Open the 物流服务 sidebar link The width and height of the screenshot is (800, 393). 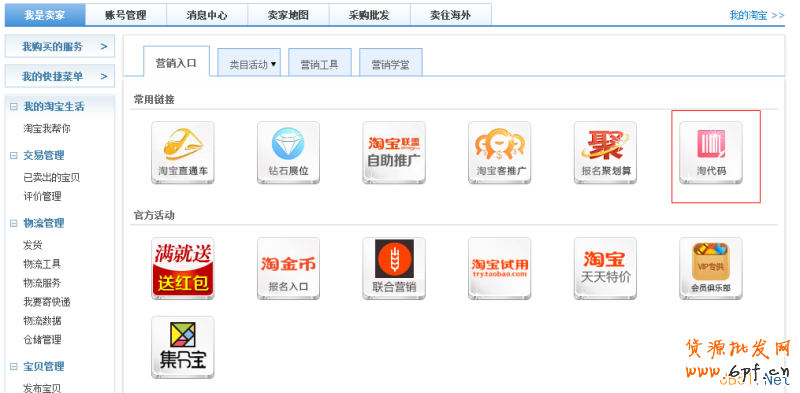point(42,283)
